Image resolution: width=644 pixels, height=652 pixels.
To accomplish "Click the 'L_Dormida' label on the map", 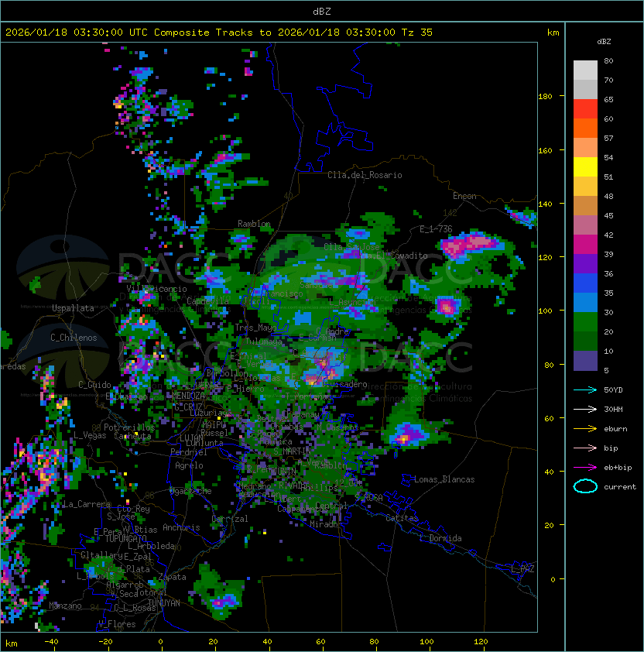I will pyautogui.click(x=440, y=538).
